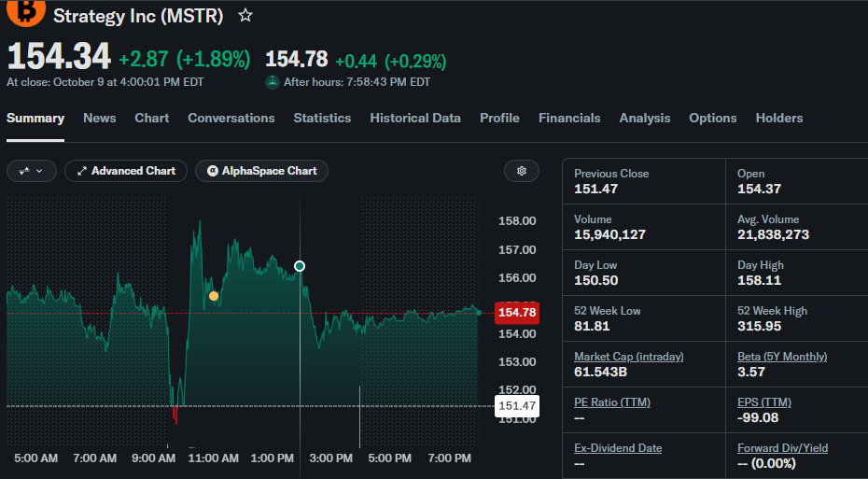Click the EPS (TTM) link
Viewport: 868px width, 479px height.
point(764,402)
